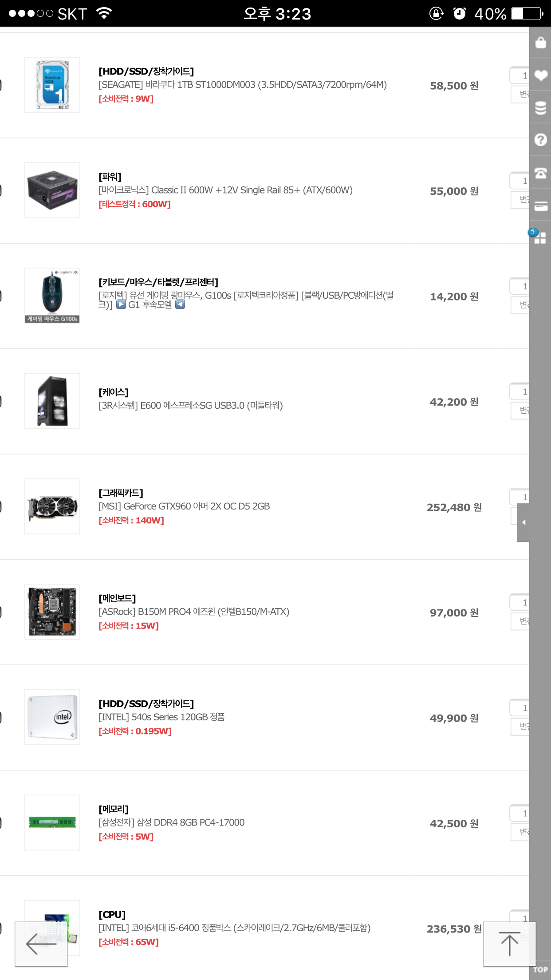This screenshot has height=980, width=551.
Task: Open the Samsung DDR4 8GB memory link
Action: pyautogui.click(x=171, y=823)
